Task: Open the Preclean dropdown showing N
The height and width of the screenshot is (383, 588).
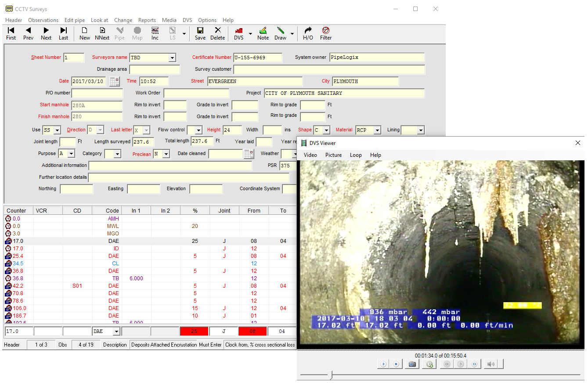Action: (166, 154)
